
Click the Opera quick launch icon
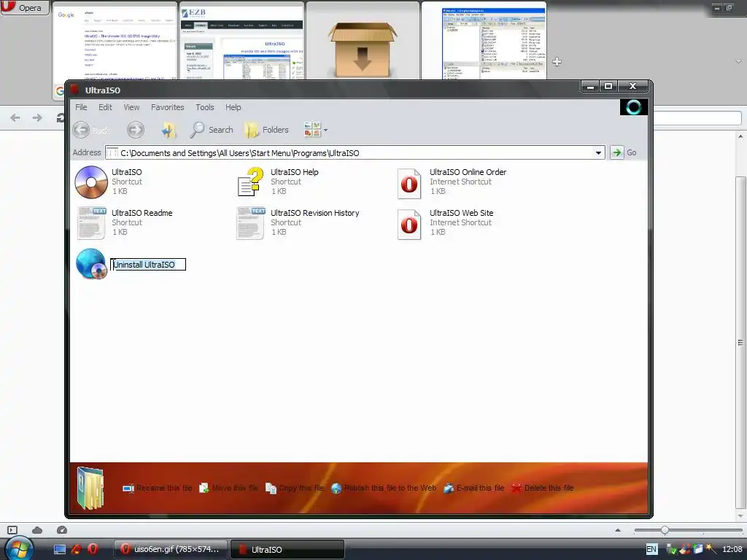(x=93, y=549)
